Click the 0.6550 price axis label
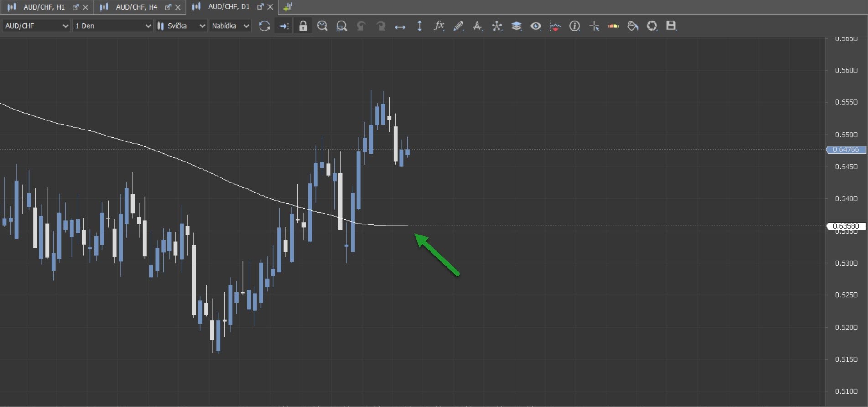Screen dimensions: 868x407 [x=846, y=102]
